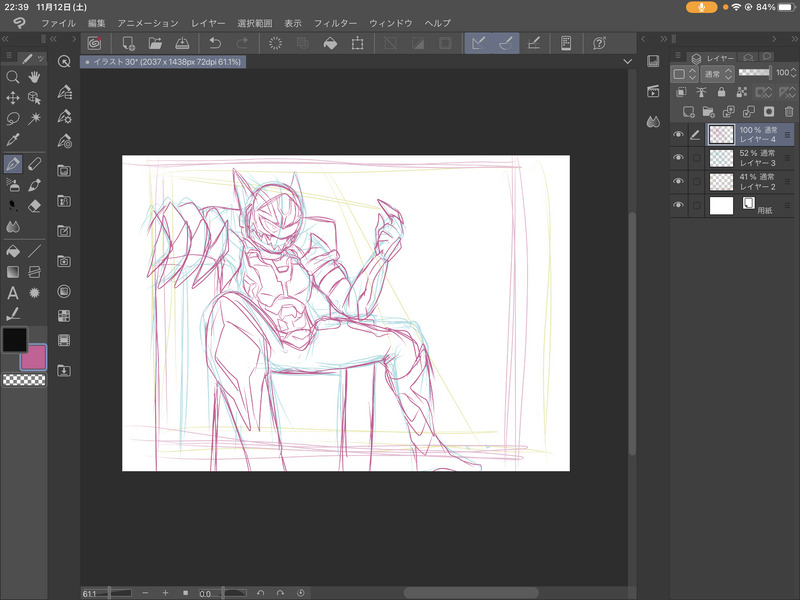Toggle the lock layer icon
This screenshot has height=600, width=800.
[x=721, y=92]
